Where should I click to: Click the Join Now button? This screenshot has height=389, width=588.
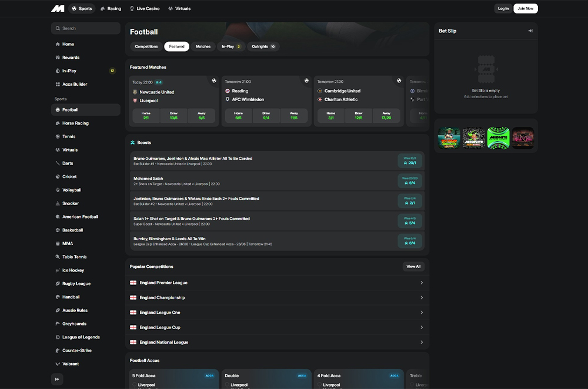525,9
